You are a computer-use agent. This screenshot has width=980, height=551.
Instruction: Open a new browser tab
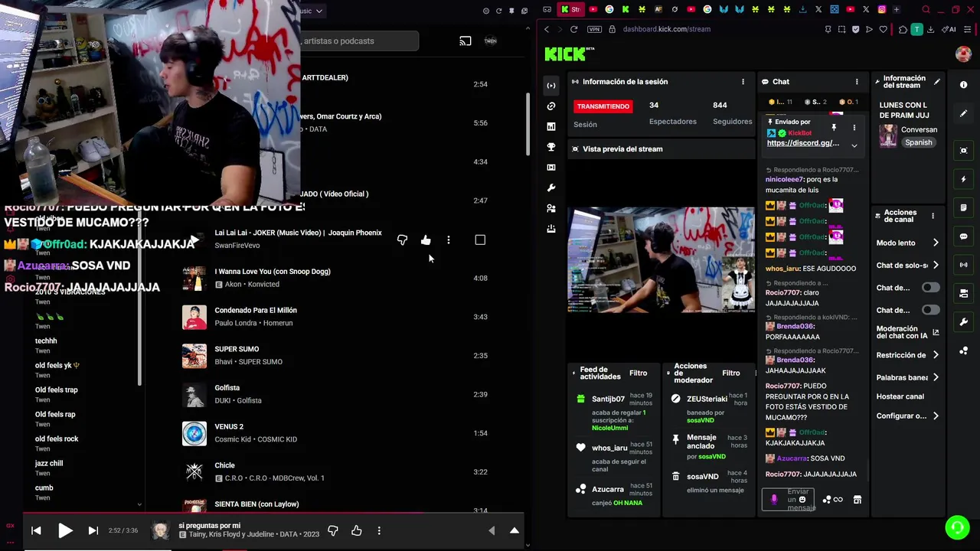(897, 10)
